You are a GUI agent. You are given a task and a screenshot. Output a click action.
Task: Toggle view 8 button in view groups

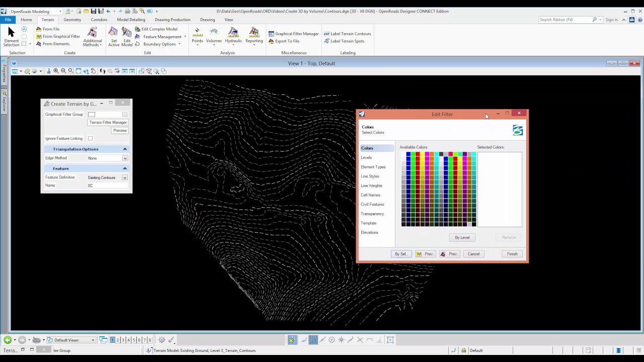click(150, 340)
